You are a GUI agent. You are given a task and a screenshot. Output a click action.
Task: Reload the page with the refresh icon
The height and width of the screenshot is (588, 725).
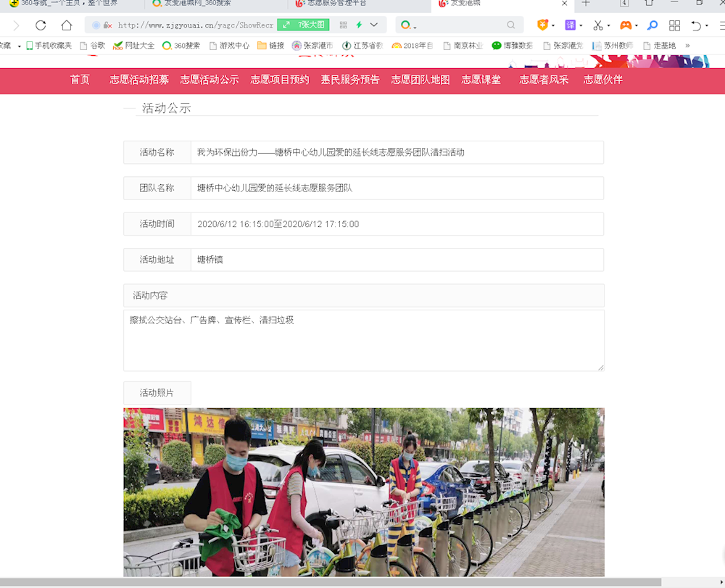(41, 25)
